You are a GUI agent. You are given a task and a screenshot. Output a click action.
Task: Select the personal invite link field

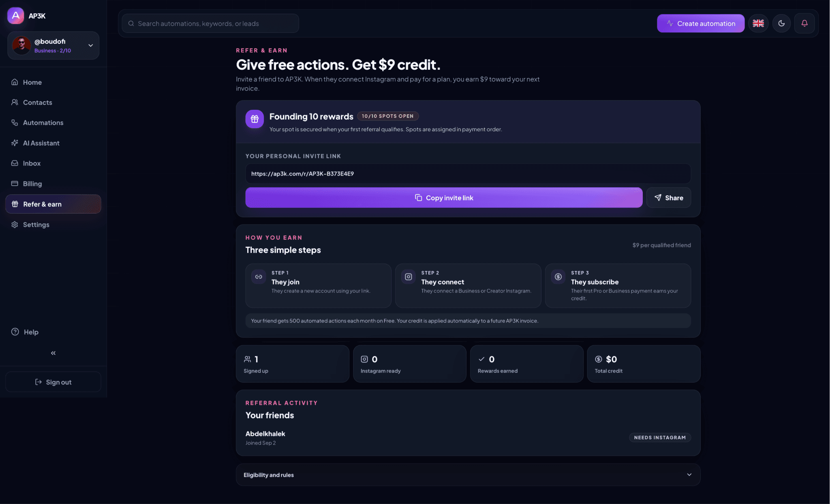point(468,174)
